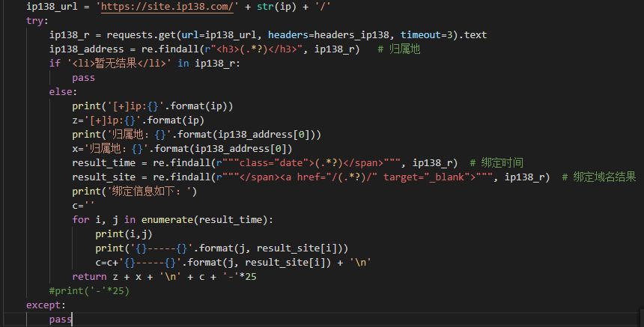Click the except: keyword
644x327 pixels.
(x=46, y=305)
